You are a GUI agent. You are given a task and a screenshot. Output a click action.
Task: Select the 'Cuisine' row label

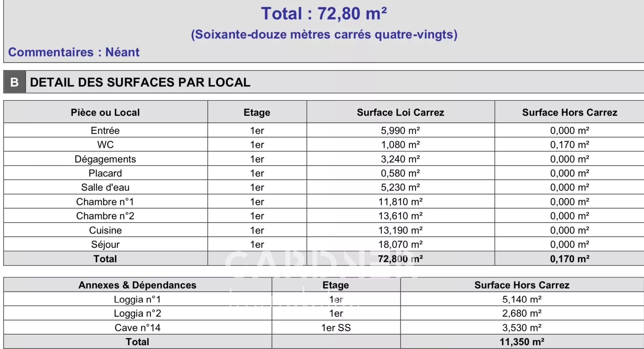pyautogui.click(x=105, y=230)
